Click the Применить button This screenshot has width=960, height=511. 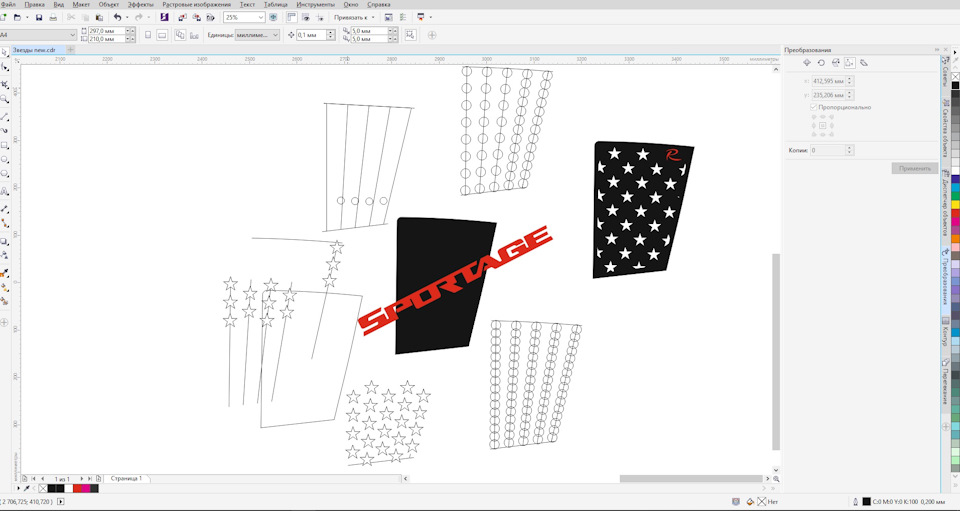pos(915,168)
